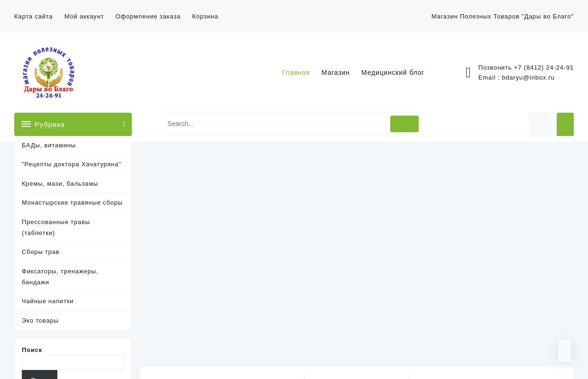Go to Мой аккаунт page
The height and width of the screenshot is (379, 588).
click(84, 16)
